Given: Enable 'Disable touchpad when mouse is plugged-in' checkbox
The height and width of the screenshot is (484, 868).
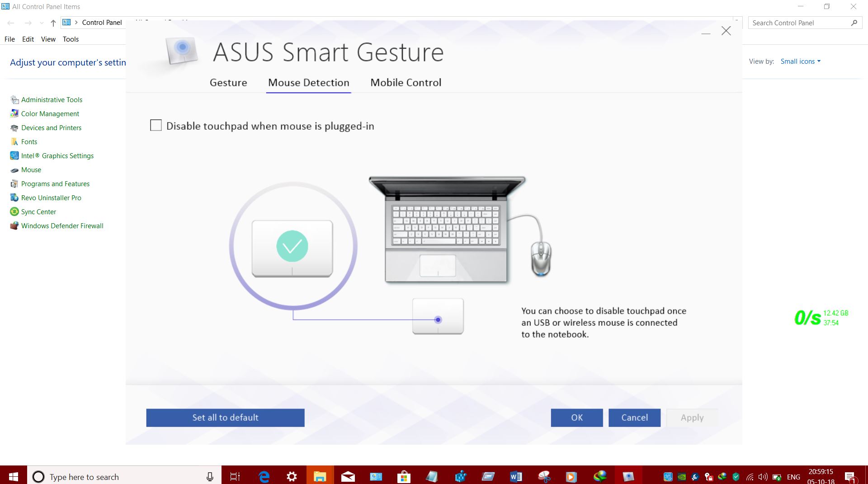Looking at the screenshot, I should coord(156,126).
